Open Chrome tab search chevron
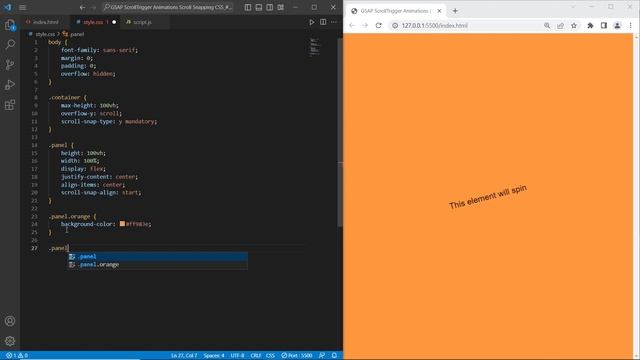The height and width of the screenshot is (360, 640). coord(573,7)
